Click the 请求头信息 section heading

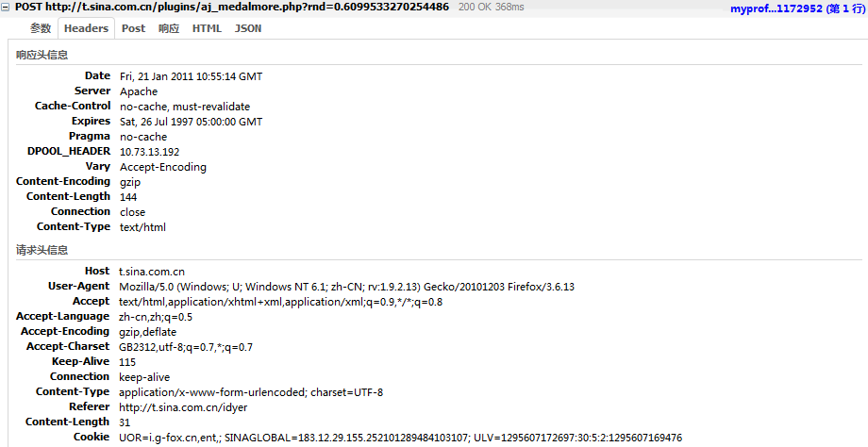click(42, 250)
